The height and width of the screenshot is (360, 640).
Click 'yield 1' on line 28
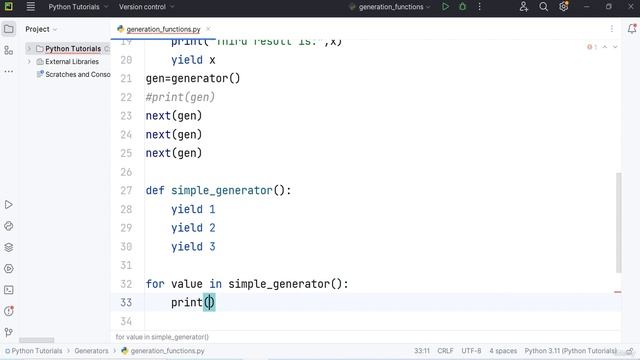[x=193, y=209]
